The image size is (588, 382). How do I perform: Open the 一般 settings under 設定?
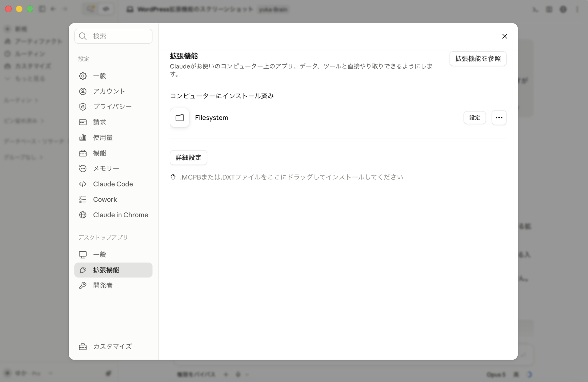[113, 76]
